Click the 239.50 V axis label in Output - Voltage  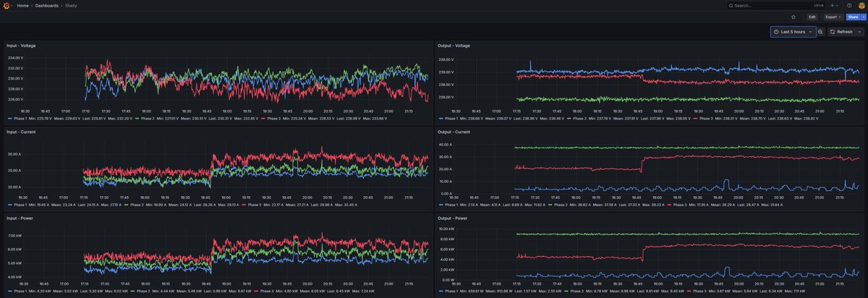[x=446, y=60]
